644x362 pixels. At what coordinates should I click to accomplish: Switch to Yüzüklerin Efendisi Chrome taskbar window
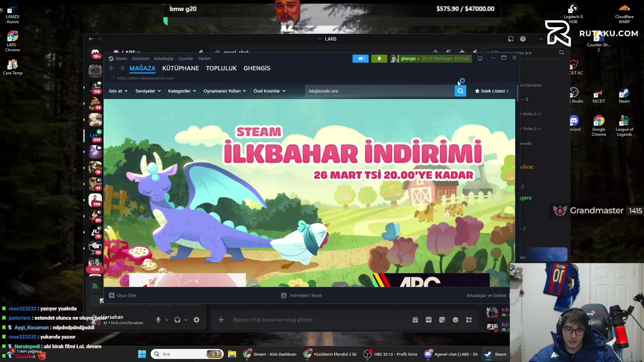[330, 354]
